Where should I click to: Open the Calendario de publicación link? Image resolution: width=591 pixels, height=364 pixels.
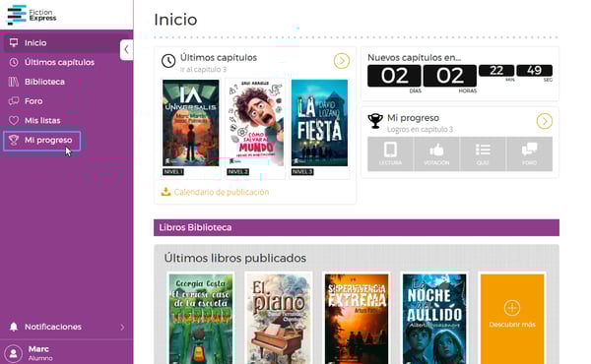click(x=222, y=192)
